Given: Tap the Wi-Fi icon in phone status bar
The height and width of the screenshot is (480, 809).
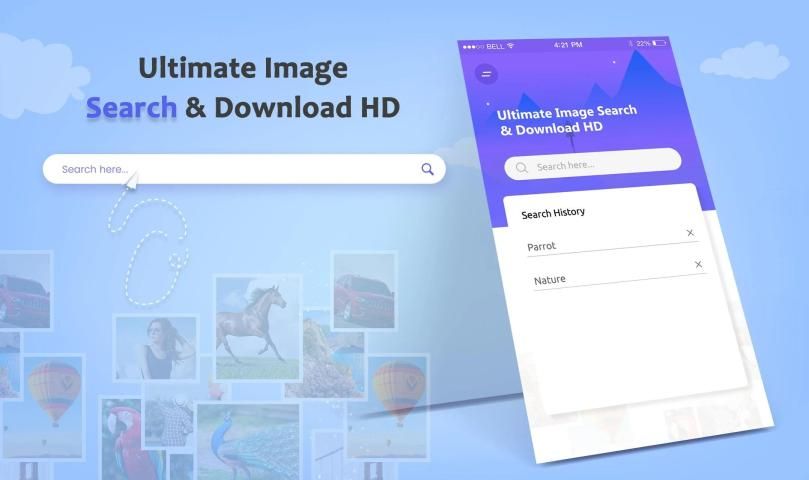Looking at the screenshot, I should 510,46.
